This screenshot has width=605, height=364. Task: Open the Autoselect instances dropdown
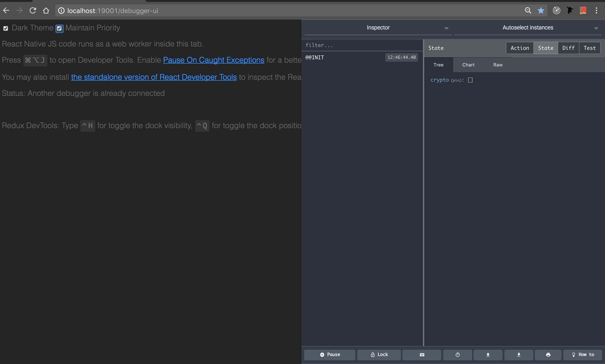coord(596,28)
